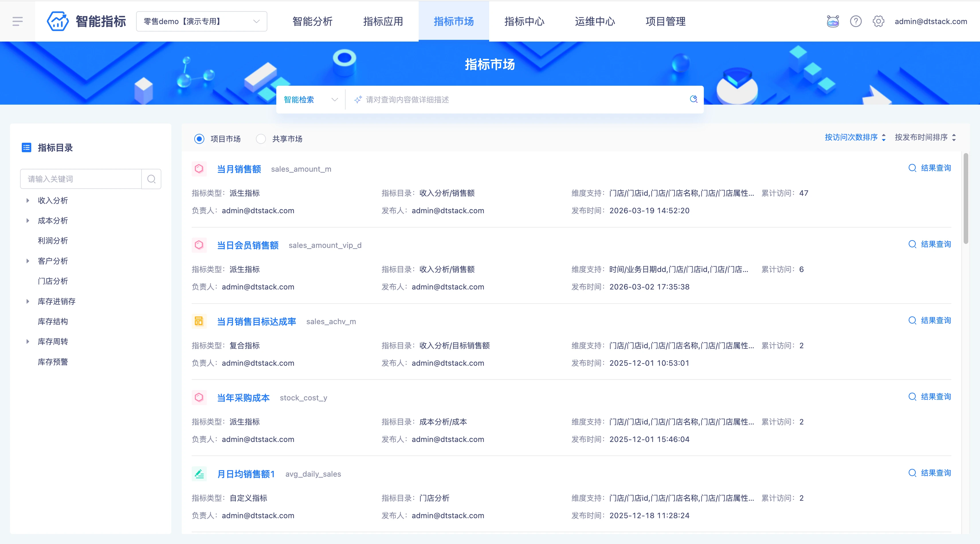
Task: Click the metric list vertical scrollbar
Action: click(x=966, y=198)
